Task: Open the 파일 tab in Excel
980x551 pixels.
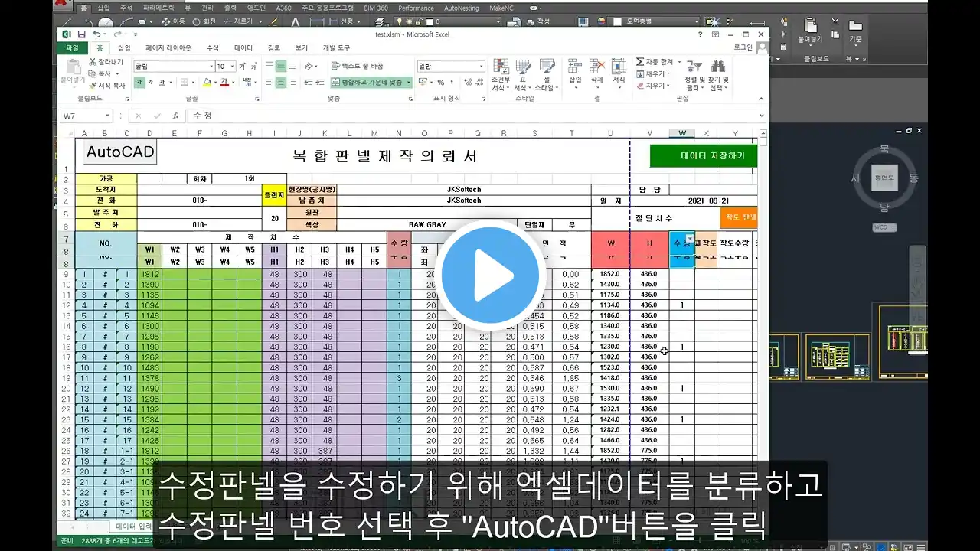Action: point(72,47)
